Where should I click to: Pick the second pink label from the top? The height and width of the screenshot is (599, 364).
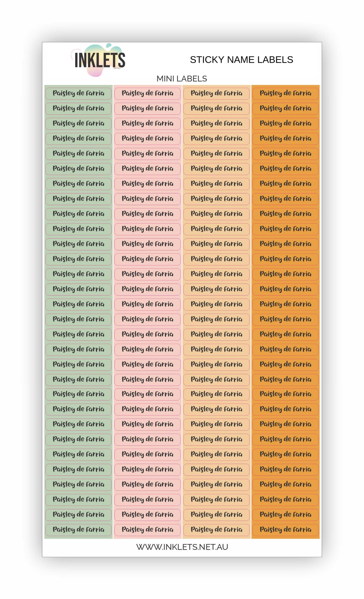147,109
